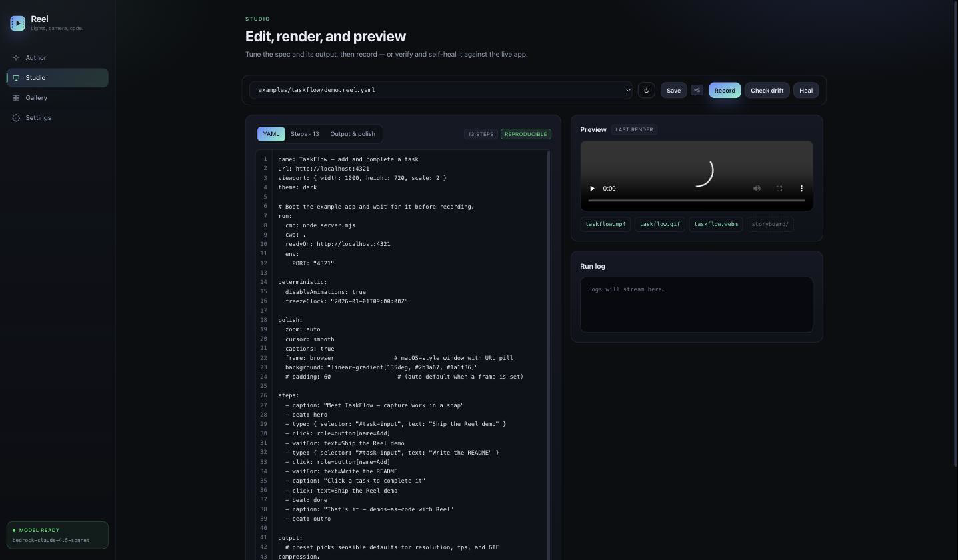This screenshot has width=958, height=560.
Task: Click the Heal button
Action: coord(806,90)
